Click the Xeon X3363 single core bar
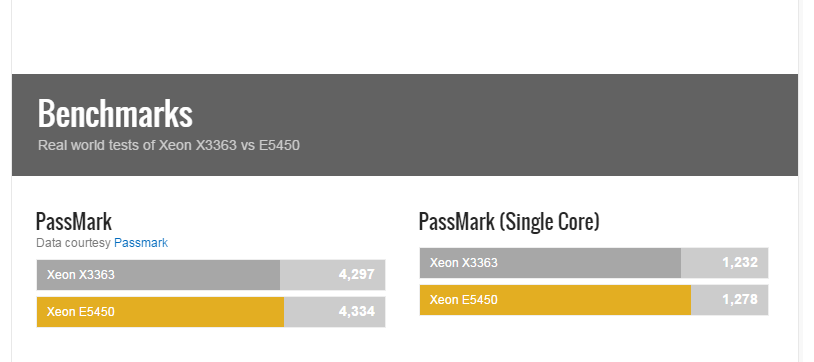The width and height of the screenshot is (814, 362). coord(594,263)
